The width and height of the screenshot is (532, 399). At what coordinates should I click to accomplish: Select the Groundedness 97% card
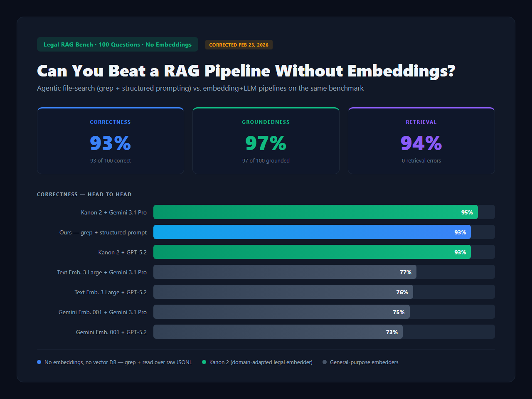tap(266, 140)
